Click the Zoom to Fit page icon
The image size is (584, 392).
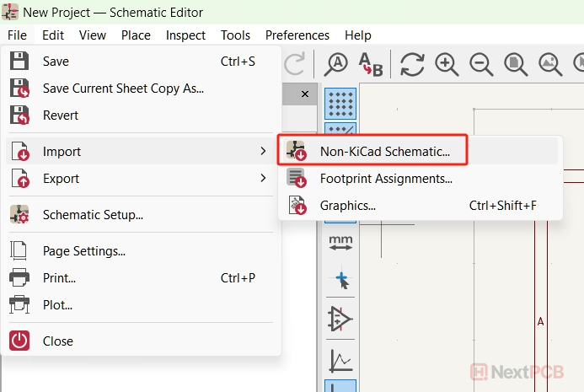[x=515, y=64]
